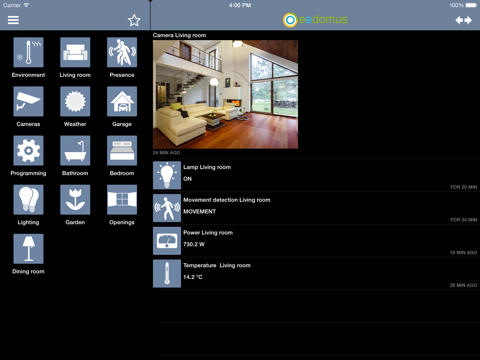Open the Presence category

[122, 52]
